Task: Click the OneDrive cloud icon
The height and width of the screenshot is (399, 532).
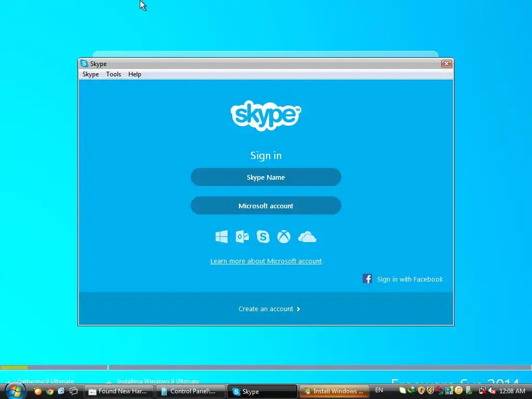Action: 307,237
